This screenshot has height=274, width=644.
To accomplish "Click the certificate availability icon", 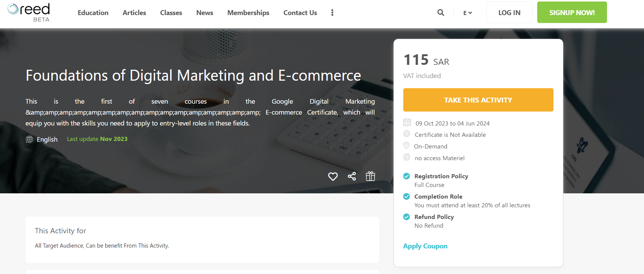I will pos(407,134).
